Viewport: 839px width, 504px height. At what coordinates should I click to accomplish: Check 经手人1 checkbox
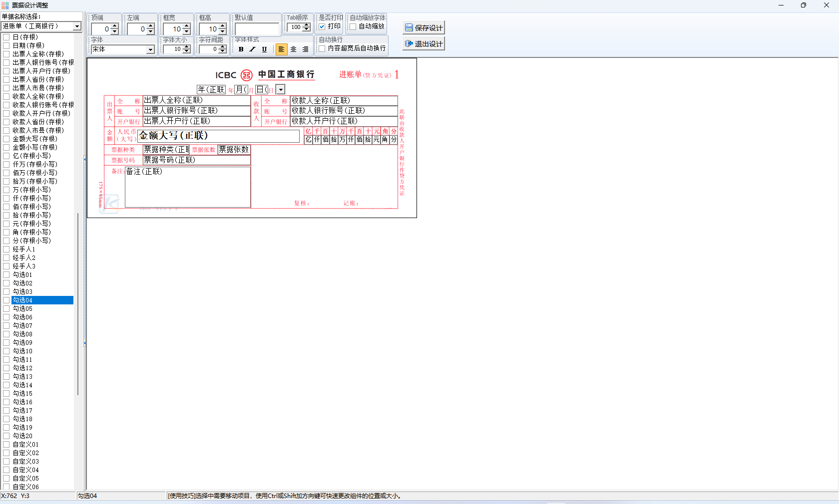(x=6, y=249)
